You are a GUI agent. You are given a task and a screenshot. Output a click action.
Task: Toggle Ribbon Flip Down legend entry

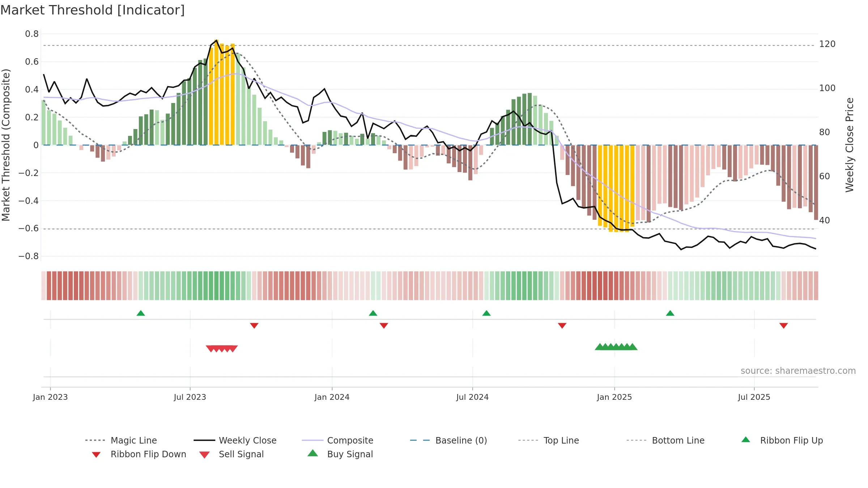point(139,454)
